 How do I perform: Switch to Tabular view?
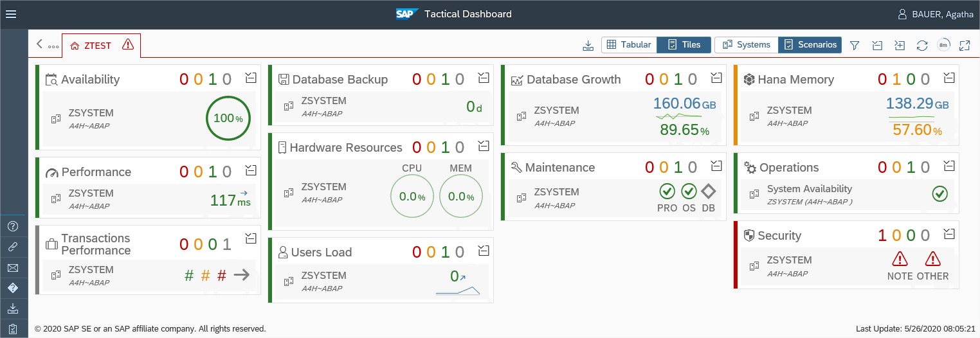tap(629, 45)
